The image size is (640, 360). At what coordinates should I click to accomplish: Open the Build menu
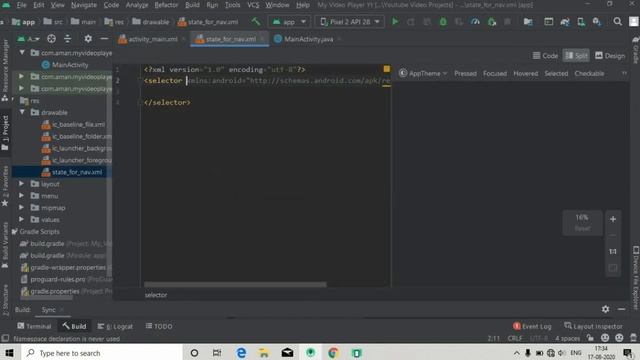point(192,5)
